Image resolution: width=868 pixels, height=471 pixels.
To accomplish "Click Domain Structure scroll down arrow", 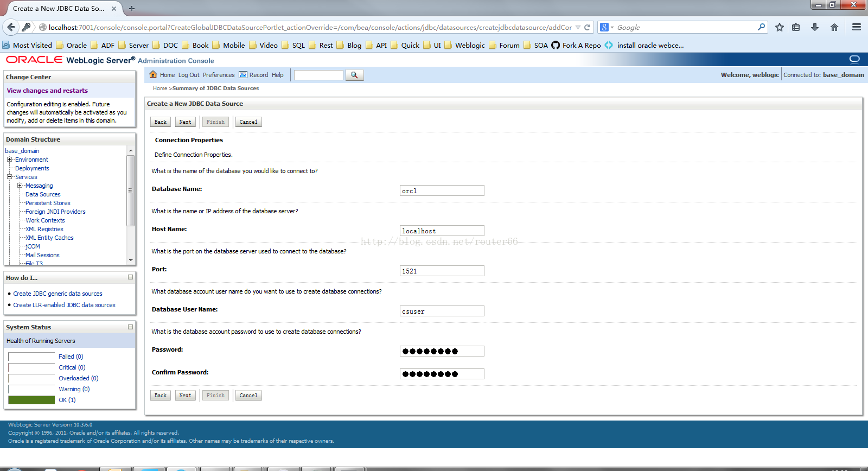I will pyautogui.click(x=130, y=260).
